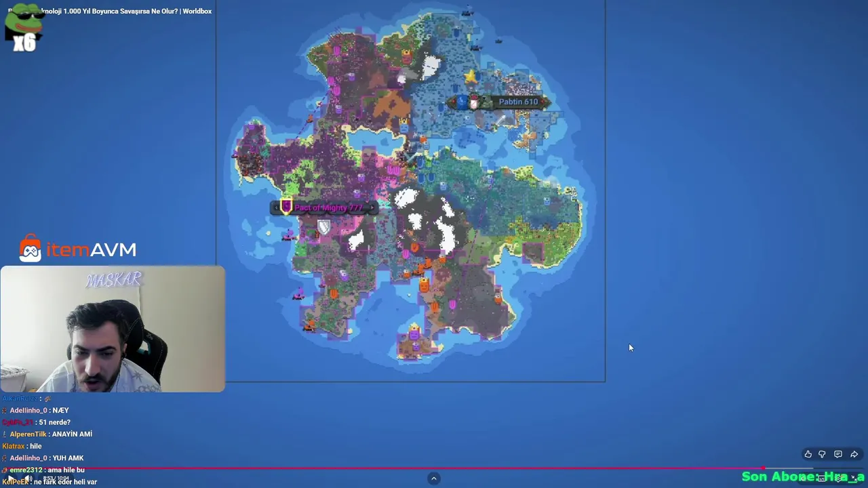Click the white shield icon on the map
The height and width of the screenshot is (488, 868).
(x=323, y=228)
